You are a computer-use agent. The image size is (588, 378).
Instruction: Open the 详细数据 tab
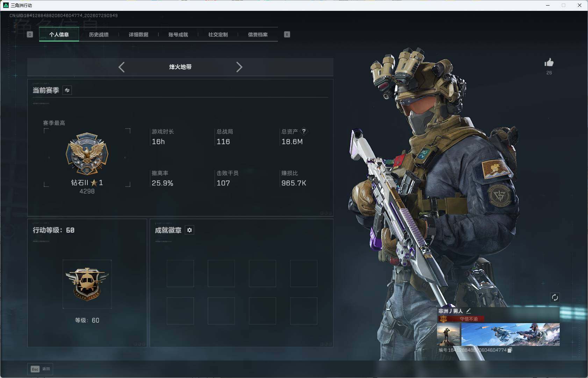pyautogui.click(x=138, y=34)
